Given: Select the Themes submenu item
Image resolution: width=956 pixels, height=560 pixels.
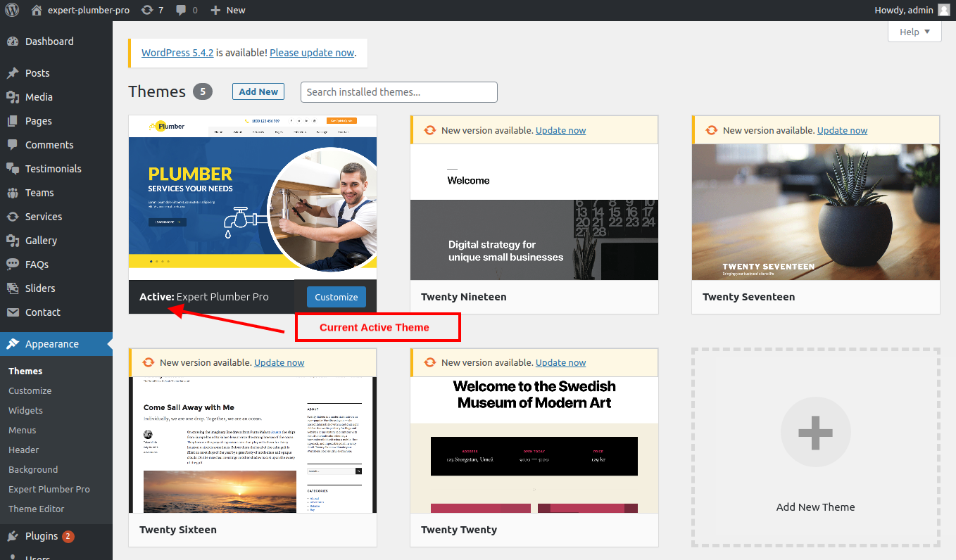Looking at the screenshot, I should tap(25, 371).
